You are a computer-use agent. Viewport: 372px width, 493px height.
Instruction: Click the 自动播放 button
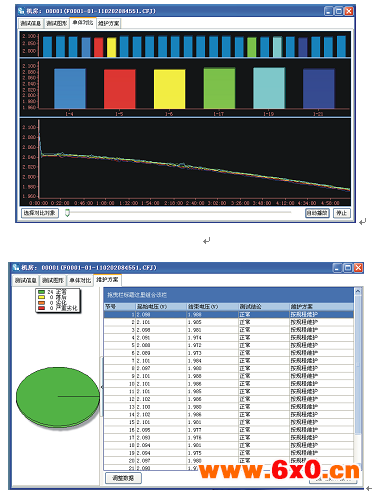point(317,213)
